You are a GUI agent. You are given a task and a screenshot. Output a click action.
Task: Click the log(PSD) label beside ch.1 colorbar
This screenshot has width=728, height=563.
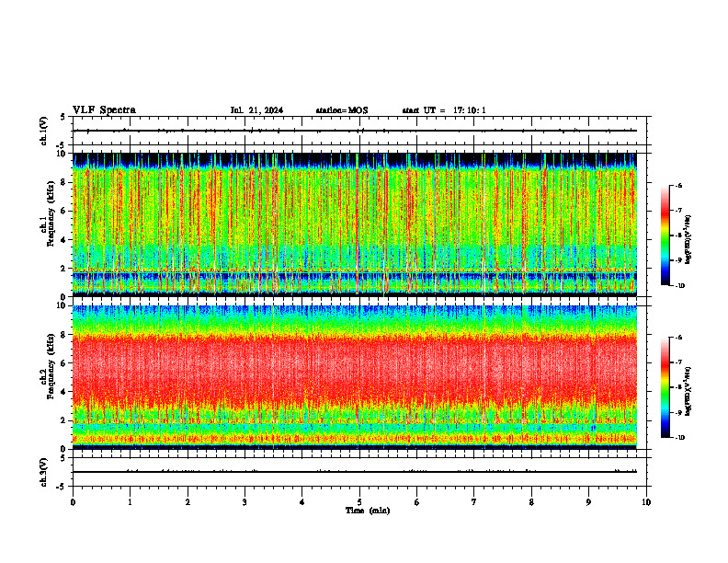[x=688, y=240]
